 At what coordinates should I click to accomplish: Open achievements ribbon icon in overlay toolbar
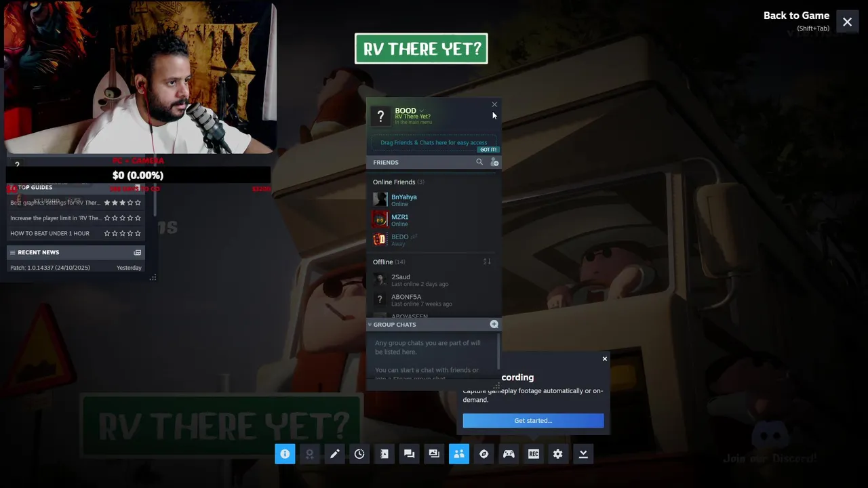point(310,454)
